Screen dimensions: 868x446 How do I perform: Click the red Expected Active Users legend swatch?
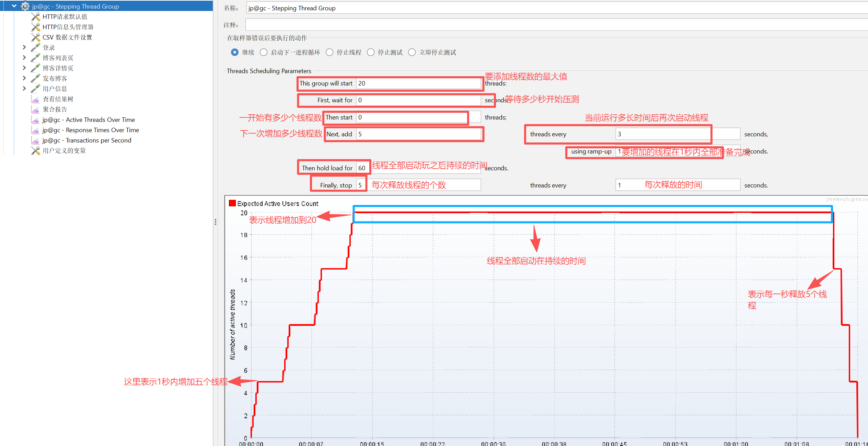232,203
